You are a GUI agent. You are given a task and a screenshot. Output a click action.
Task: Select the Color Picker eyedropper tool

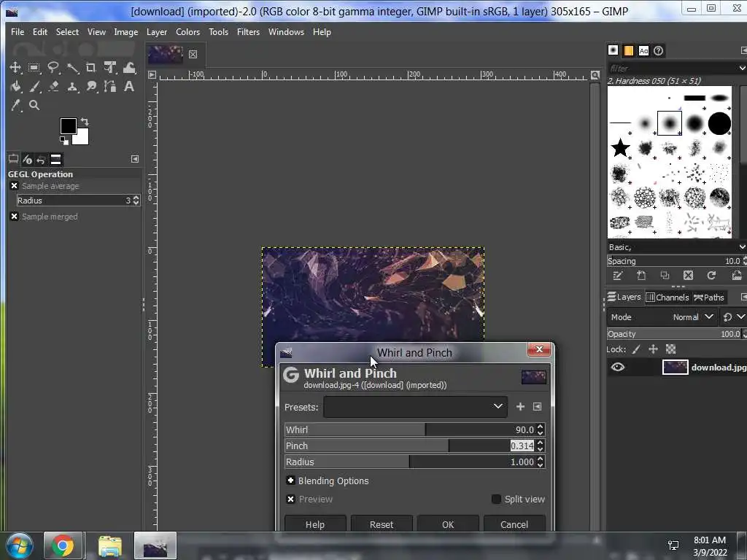click(16, 105)
